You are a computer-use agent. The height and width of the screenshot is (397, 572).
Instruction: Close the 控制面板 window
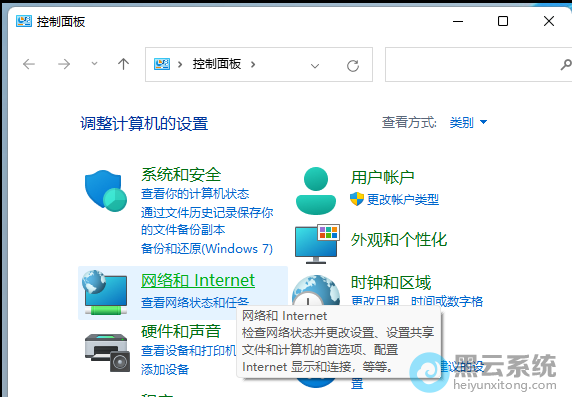[x=549, y=21]
